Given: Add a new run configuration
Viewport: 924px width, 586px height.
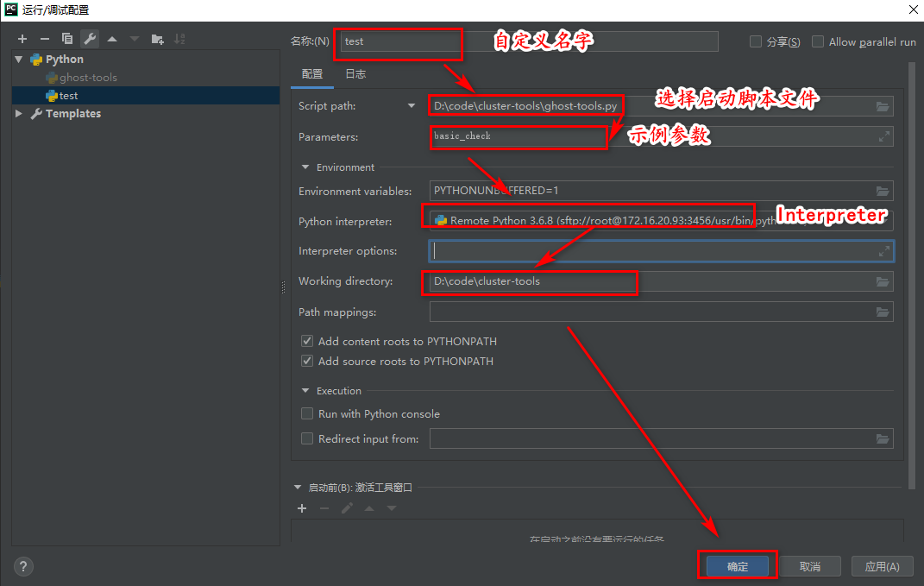Looking at the screenshot, I should [x=22, y=39].
